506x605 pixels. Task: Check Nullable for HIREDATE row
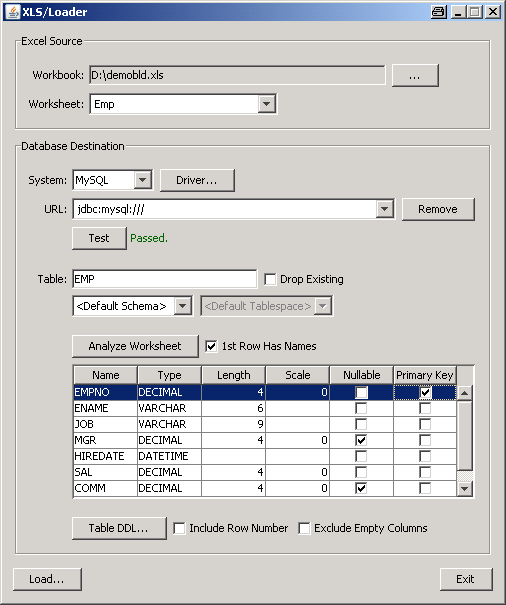(x=361, y=456)
